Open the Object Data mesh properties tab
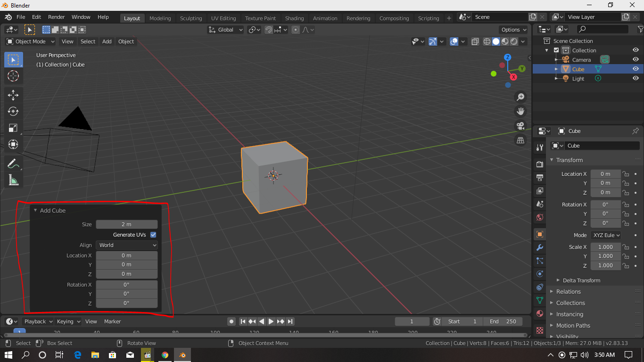Screen dimensions: 644x362 pos(540,300)
